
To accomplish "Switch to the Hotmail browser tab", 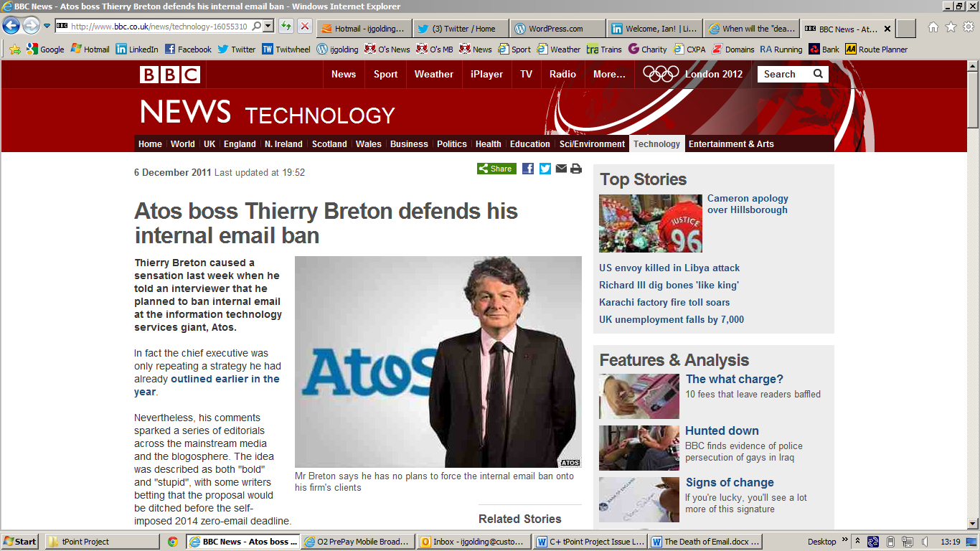I will pos(364,29).
